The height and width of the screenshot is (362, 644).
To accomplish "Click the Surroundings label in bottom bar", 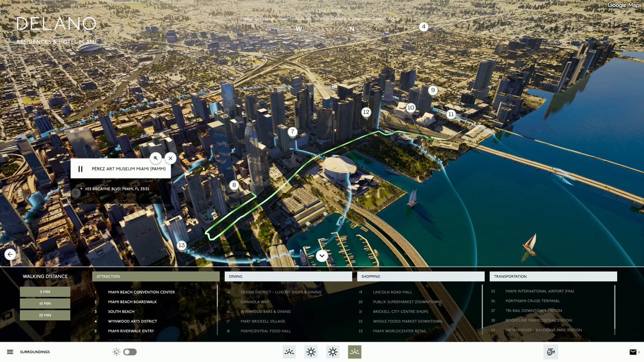I will tap(35, 352).
